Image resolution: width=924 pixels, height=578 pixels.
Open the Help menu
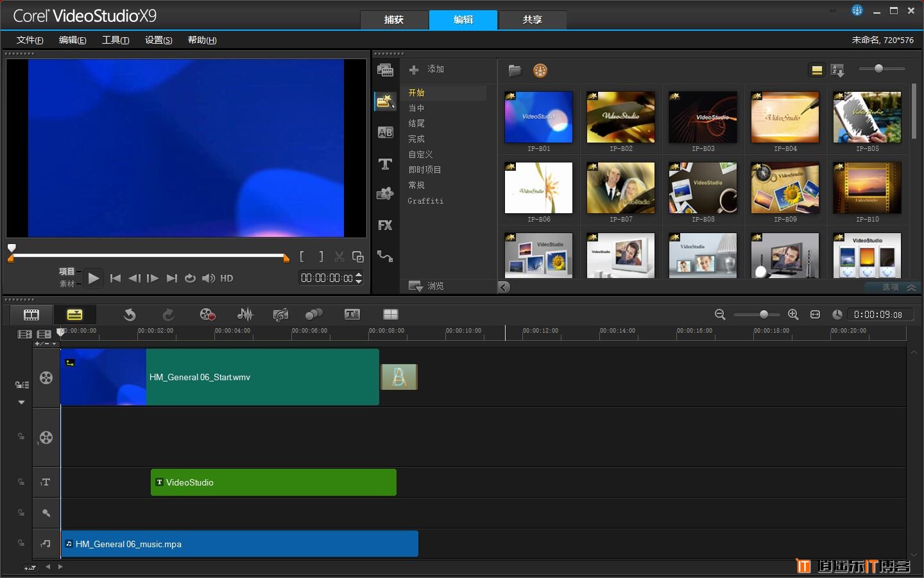click(x=202, y=40)
